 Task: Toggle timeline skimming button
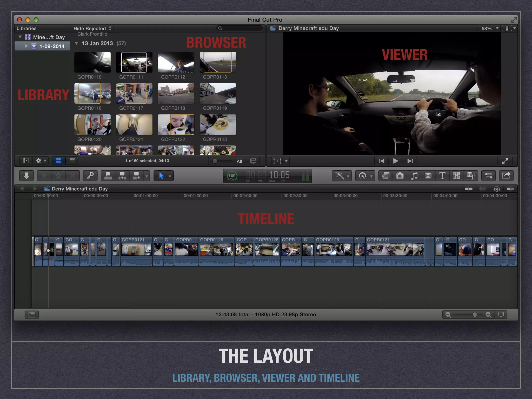[x=469, y=189]
